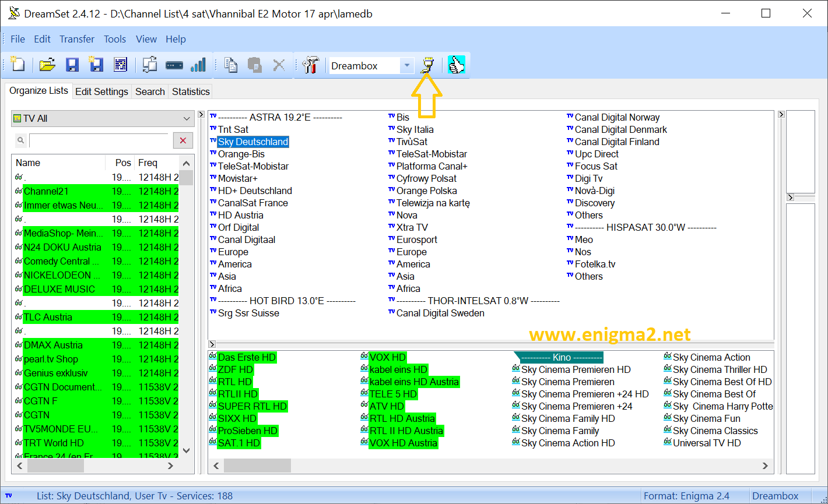Click the service icon beside Channel21
This screenshot has width=828, height=504.
point(19,191)
